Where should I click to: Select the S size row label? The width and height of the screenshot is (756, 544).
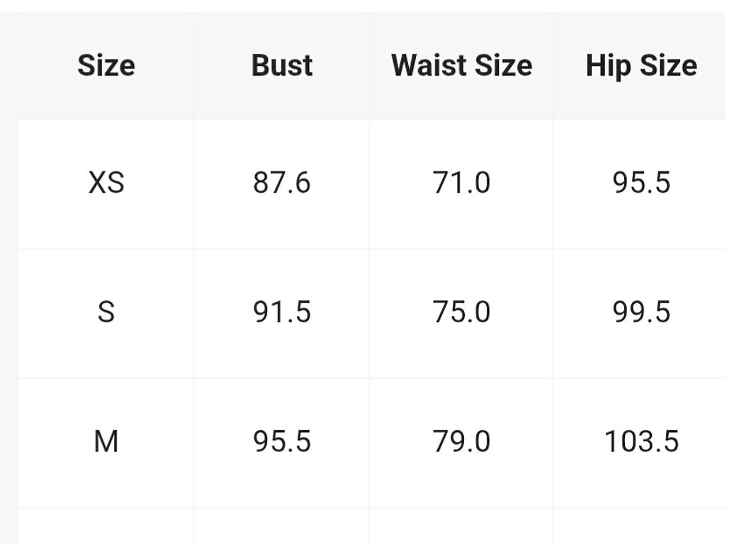coord(106,312)
